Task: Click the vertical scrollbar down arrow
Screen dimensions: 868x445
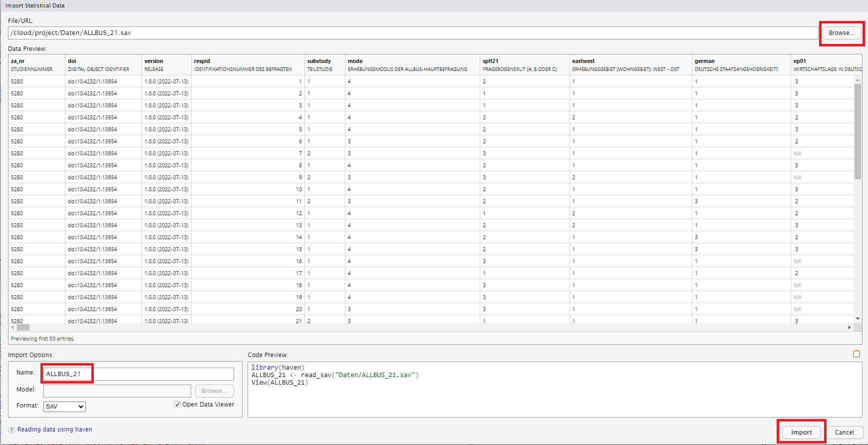Action: coord(858,319)
